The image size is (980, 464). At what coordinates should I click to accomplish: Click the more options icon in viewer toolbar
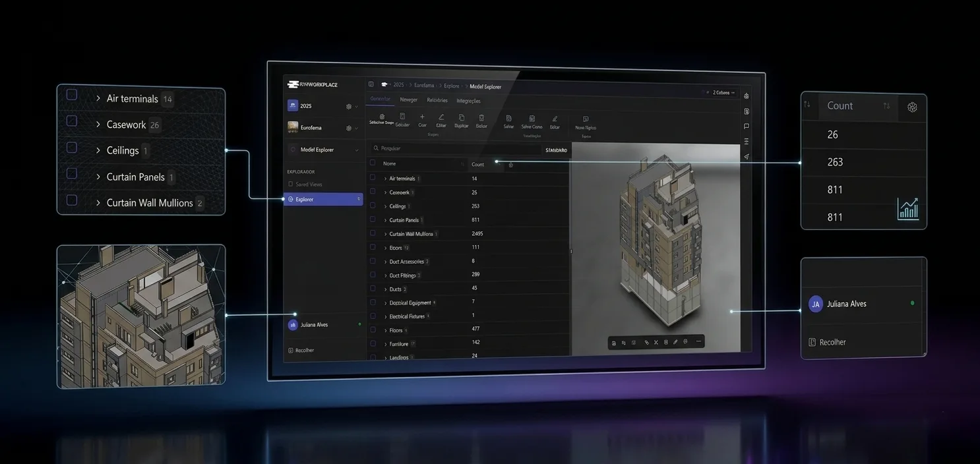coord(698,342)
